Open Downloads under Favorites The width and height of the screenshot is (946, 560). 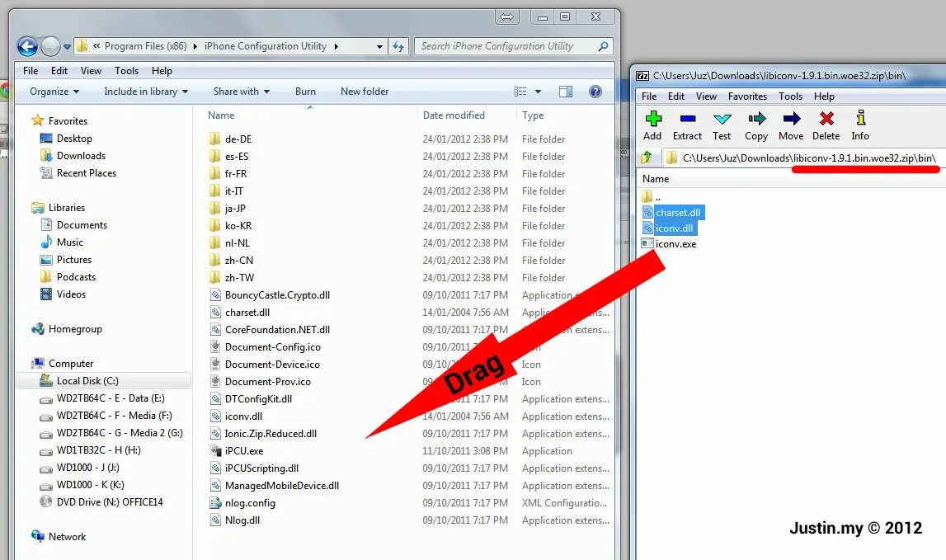coord(81,156)
